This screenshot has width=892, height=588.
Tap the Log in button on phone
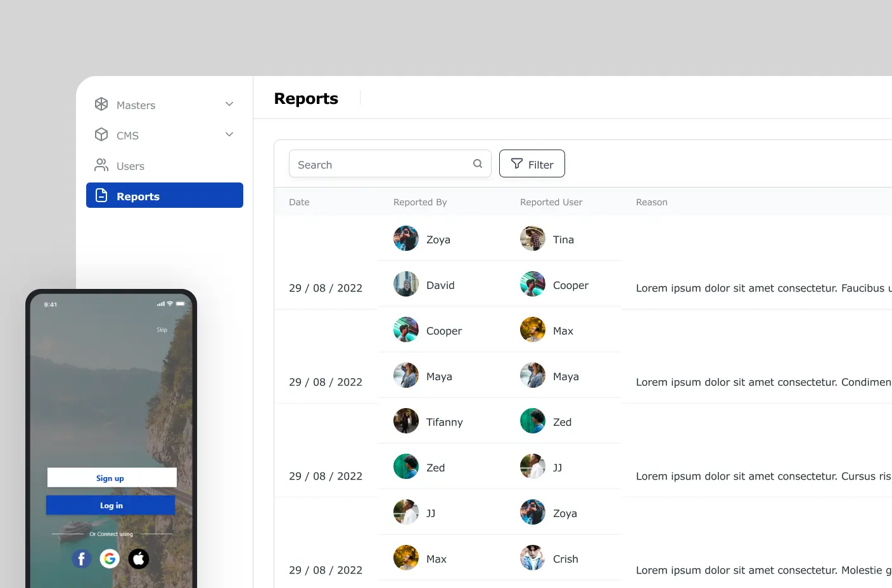[x=111, y=506]
